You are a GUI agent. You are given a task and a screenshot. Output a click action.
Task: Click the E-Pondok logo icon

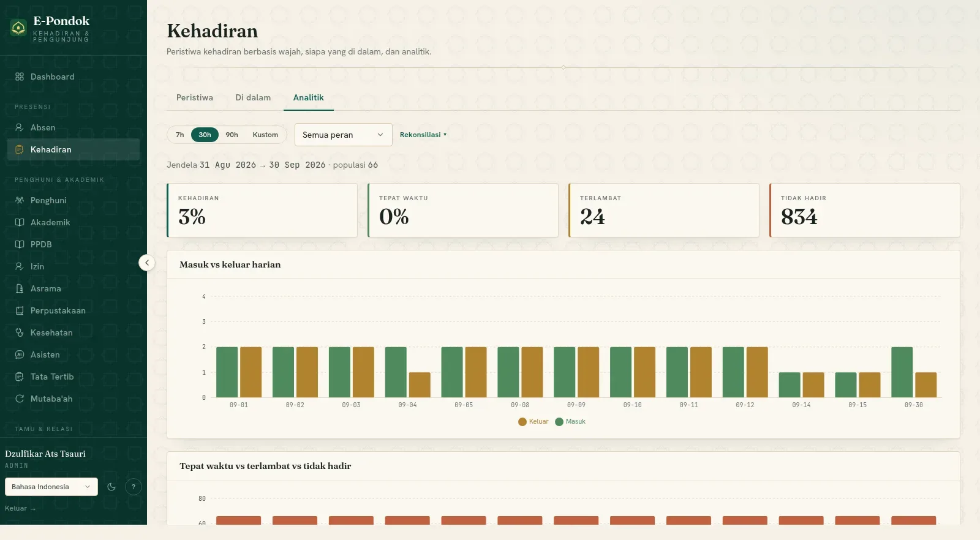pyautogui.click(x=18, y=28)
